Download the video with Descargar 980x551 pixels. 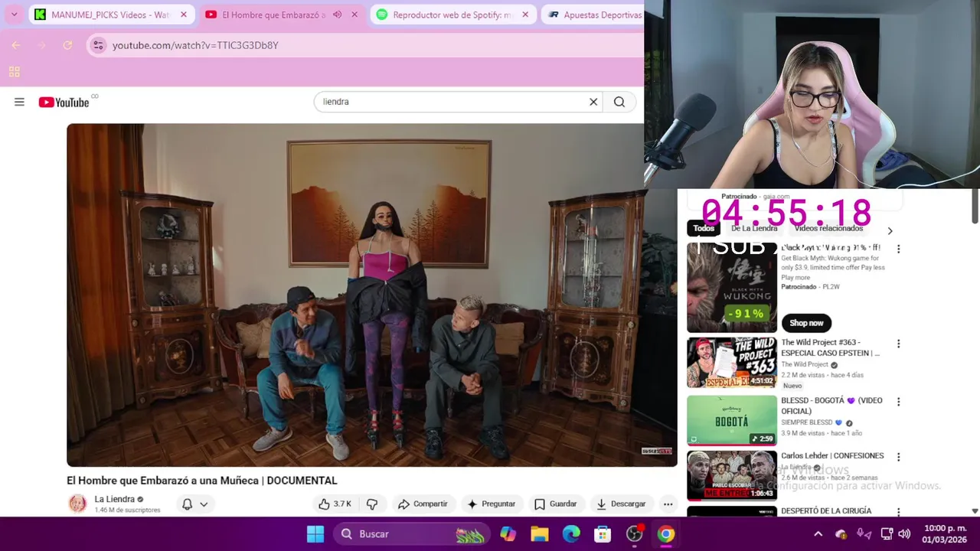pos(621,504)
